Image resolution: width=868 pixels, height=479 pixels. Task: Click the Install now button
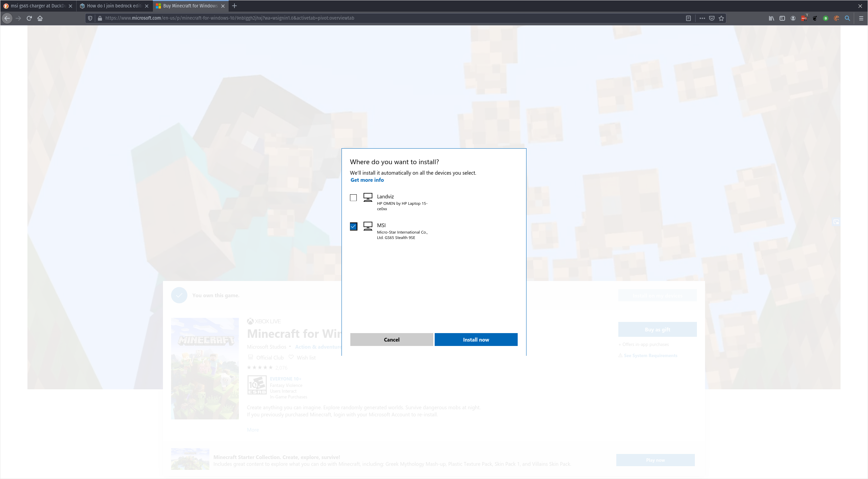click(476, 340)
